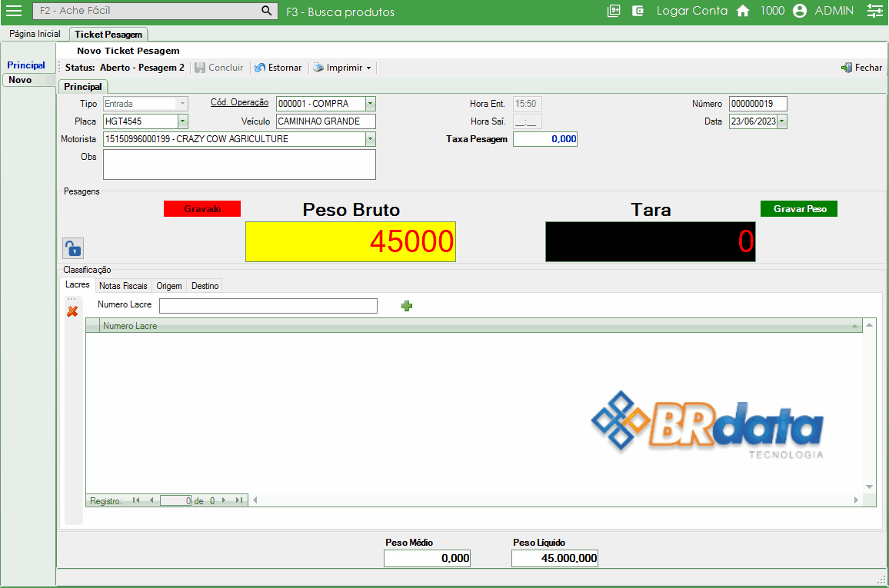Toggle the blue padlock weight lock
The height and width of the screenshot is (588, 889).
[x=72, y=248]
